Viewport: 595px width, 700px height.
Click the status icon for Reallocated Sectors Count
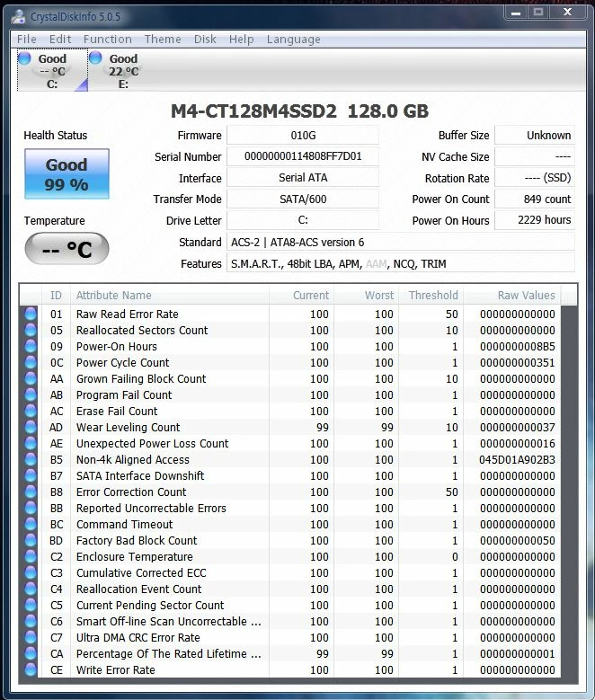(31, 330)
